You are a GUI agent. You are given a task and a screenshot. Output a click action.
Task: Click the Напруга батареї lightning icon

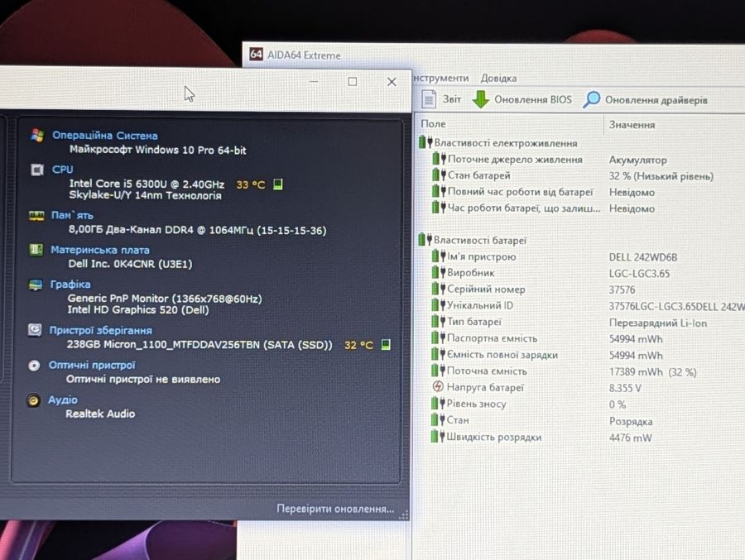[438, 386]
